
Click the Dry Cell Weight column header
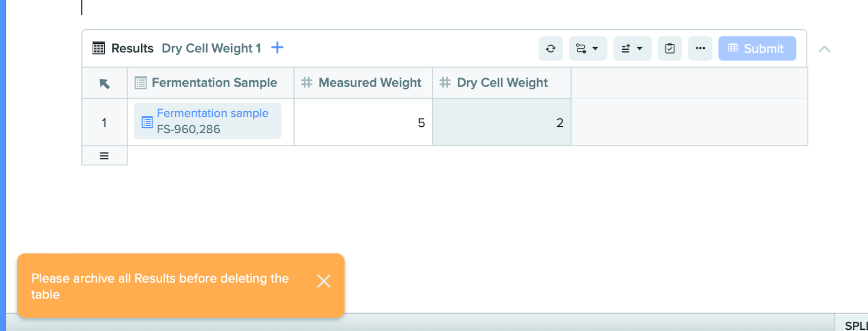pos(502,83)
